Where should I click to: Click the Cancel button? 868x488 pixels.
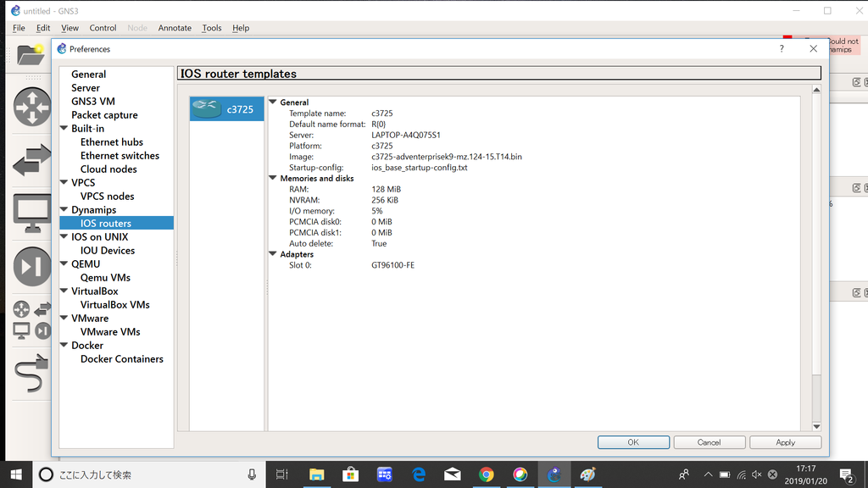[x=709, y=442]
